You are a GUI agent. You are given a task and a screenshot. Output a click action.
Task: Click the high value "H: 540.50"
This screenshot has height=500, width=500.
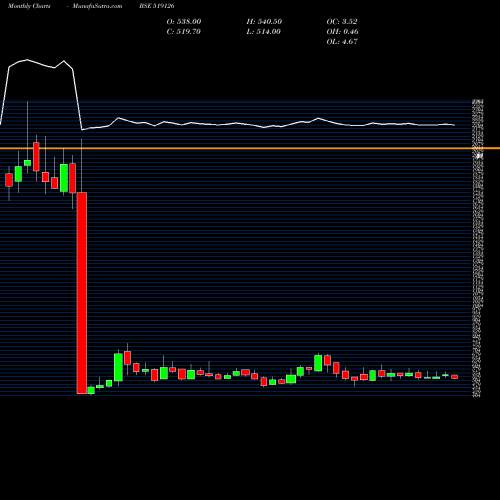264,21
